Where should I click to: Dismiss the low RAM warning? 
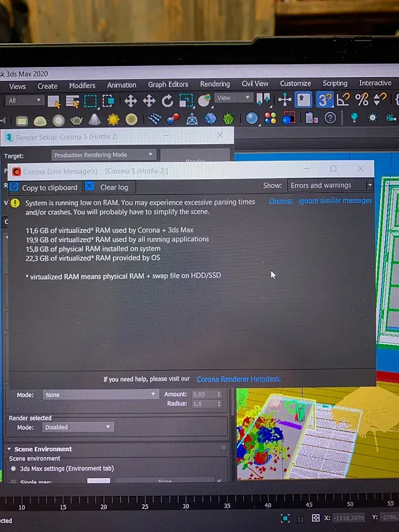tap(281, 201)
